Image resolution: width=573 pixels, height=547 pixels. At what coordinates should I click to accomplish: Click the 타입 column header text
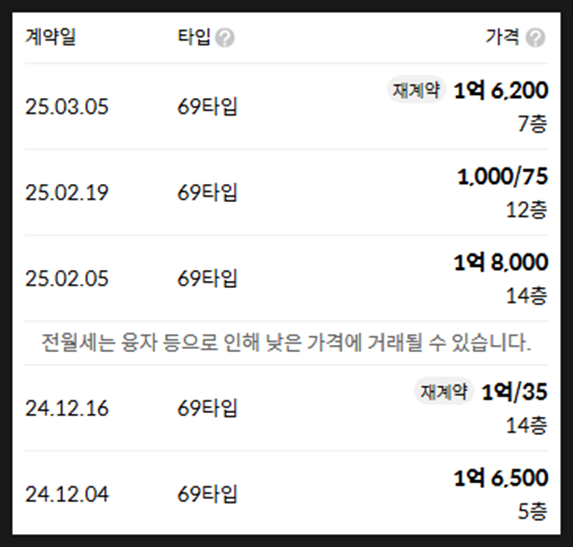194,37
